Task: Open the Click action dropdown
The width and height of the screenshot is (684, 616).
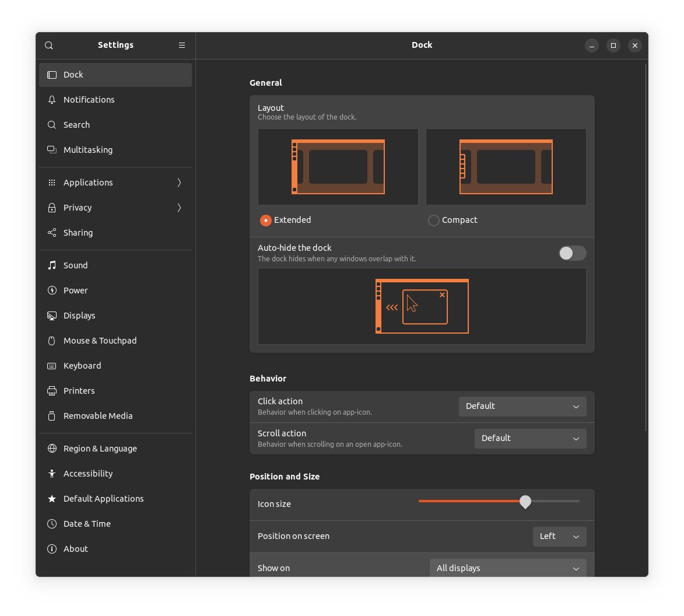Action: pos(522,406)
